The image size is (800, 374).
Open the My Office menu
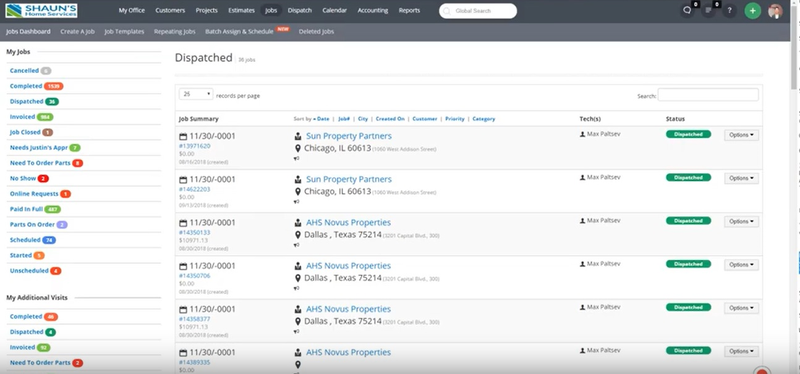click(132, 10)
